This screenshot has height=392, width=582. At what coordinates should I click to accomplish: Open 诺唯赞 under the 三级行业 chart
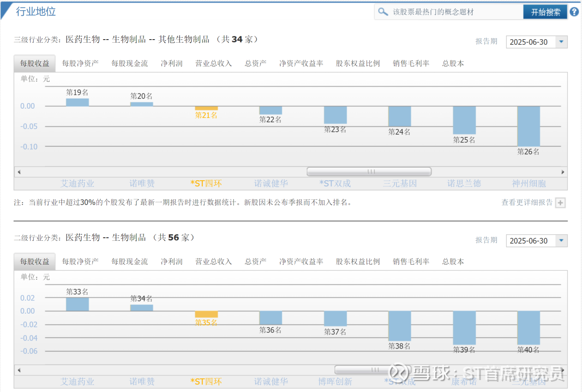coord(142,184)
